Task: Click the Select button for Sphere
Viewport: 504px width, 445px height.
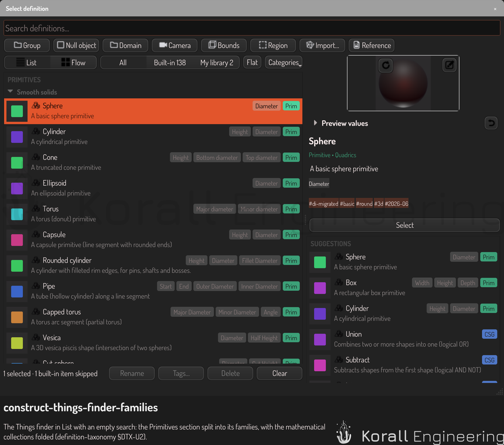Action: (x=404, y=225)
